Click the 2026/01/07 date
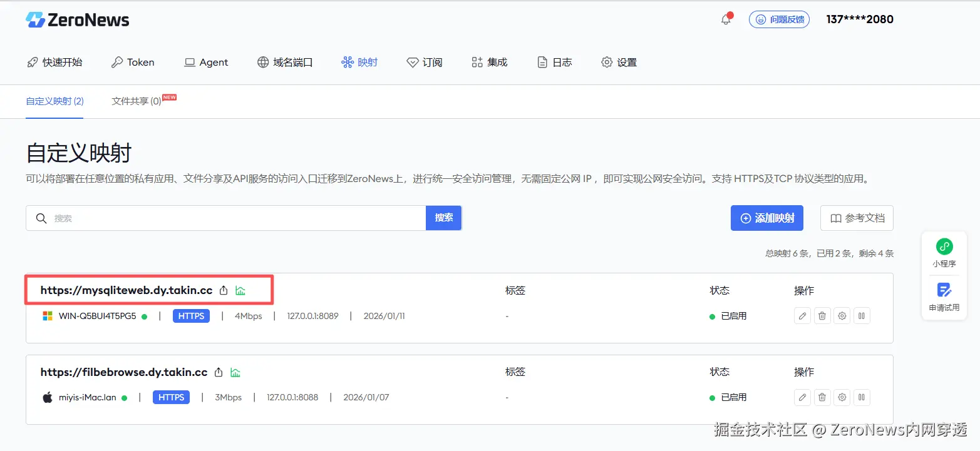This screenshot has height=451, width=980. [366, 397]
